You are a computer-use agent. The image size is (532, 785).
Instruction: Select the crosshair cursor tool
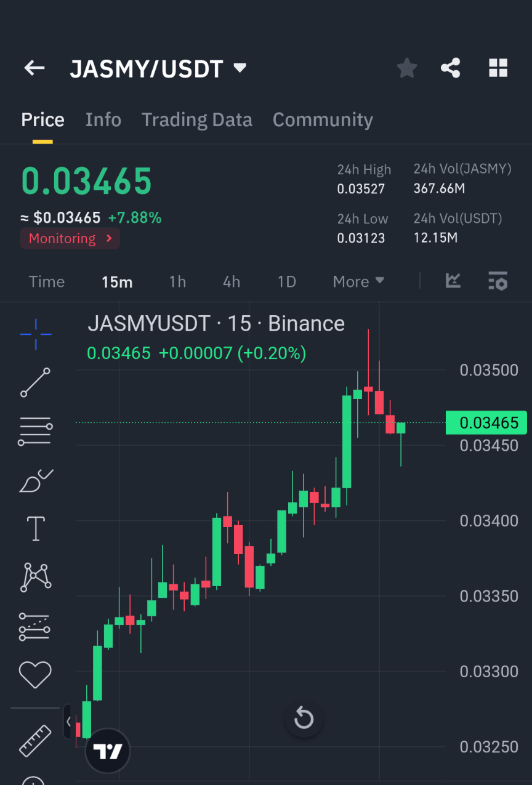pyautogui.click(x=36, y=334)
